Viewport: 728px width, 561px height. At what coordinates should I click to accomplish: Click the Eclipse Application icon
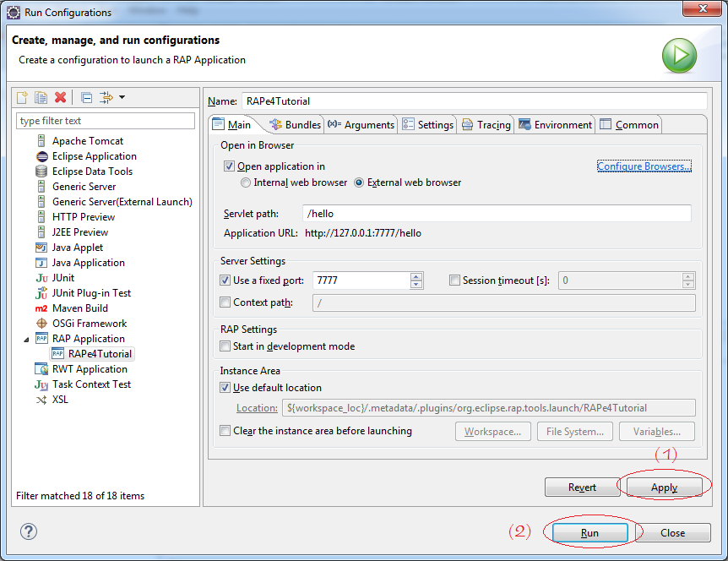point(41,156)
